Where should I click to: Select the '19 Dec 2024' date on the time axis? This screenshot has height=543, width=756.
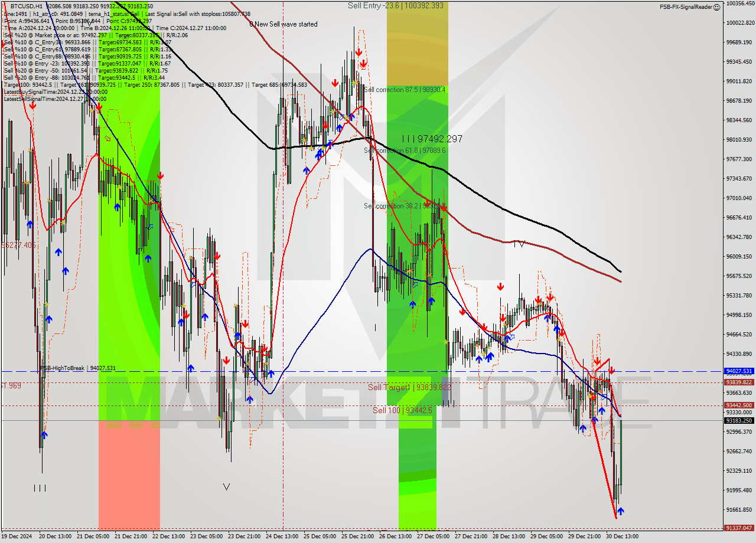17,537
